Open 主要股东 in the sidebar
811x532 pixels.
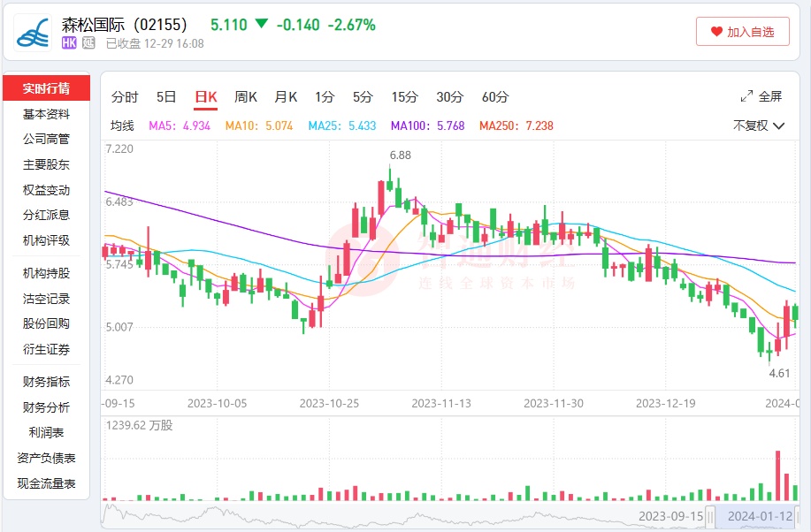click(46, 164)
